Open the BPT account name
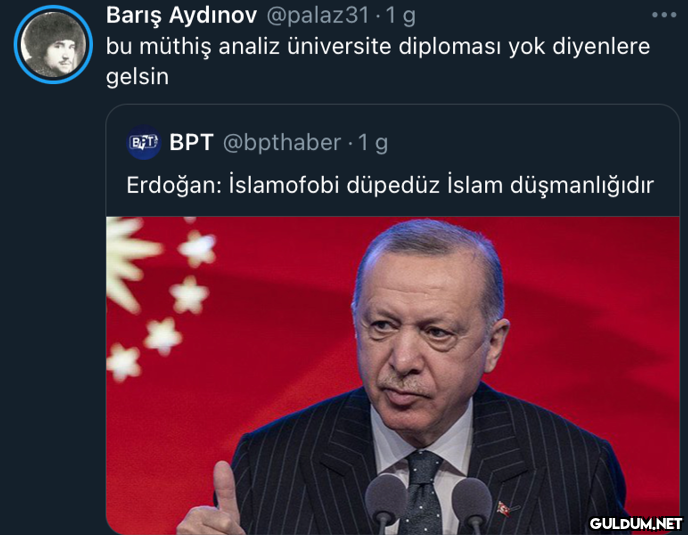688x535 pixels. tap(191, 142)
